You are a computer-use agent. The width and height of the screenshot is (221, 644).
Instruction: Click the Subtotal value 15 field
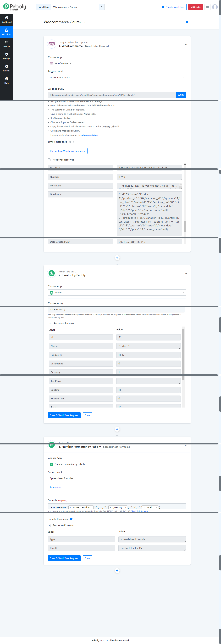point(148,390)
